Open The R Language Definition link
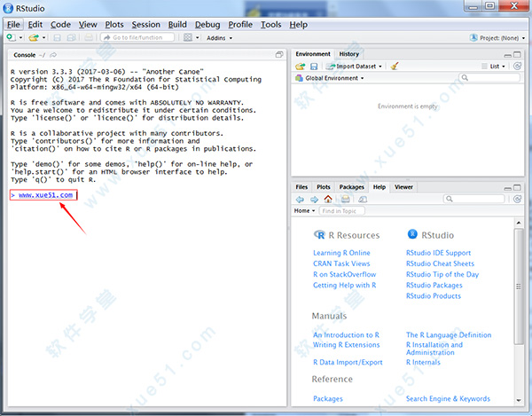This screenshot has width=532, height=416. (449, 335)
